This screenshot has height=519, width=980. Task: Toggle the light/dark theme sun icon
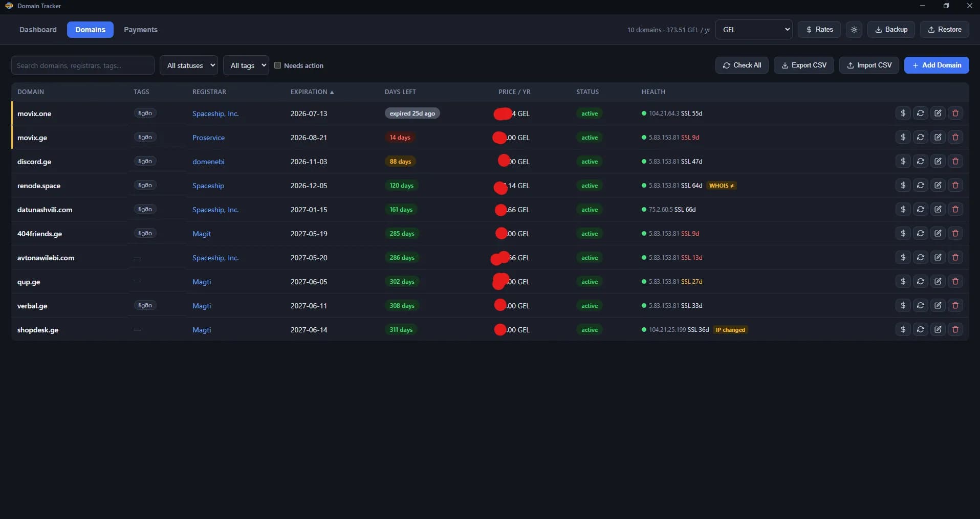(x=854, y=30)
